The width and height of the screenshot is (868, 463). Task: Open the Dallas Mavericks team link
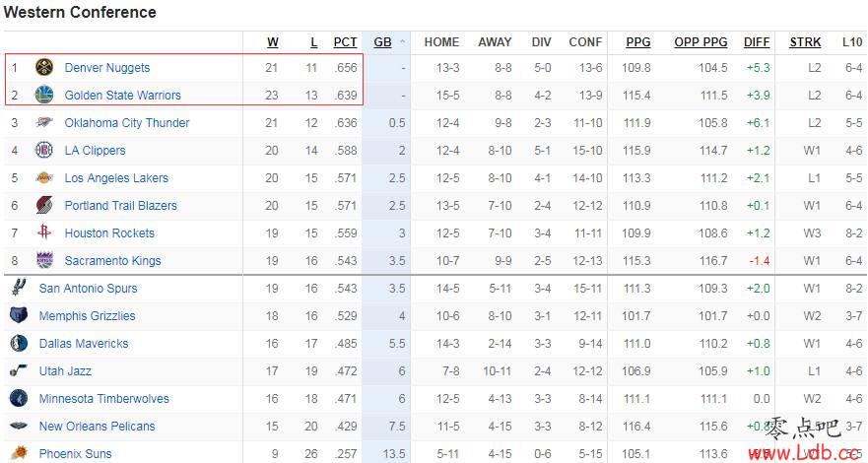tap(84, 344)
